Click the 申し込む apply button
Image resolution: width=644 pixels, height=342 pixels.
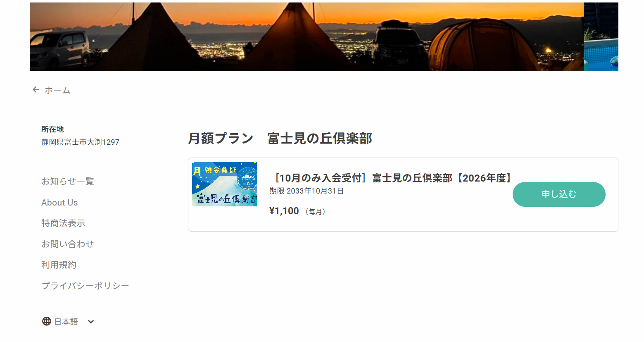point(559,194)
